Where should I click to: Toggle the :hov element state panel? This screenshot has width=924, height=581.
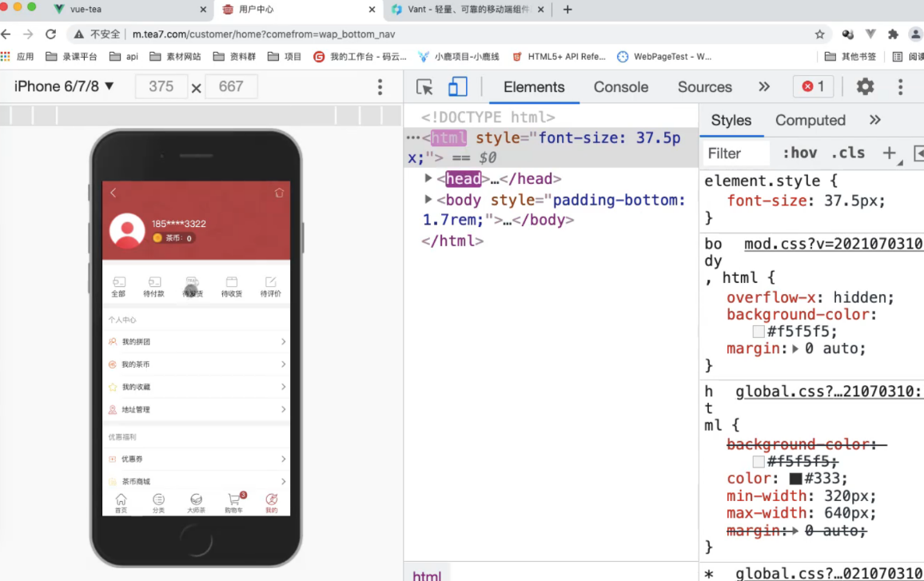(x=799, y=153)
